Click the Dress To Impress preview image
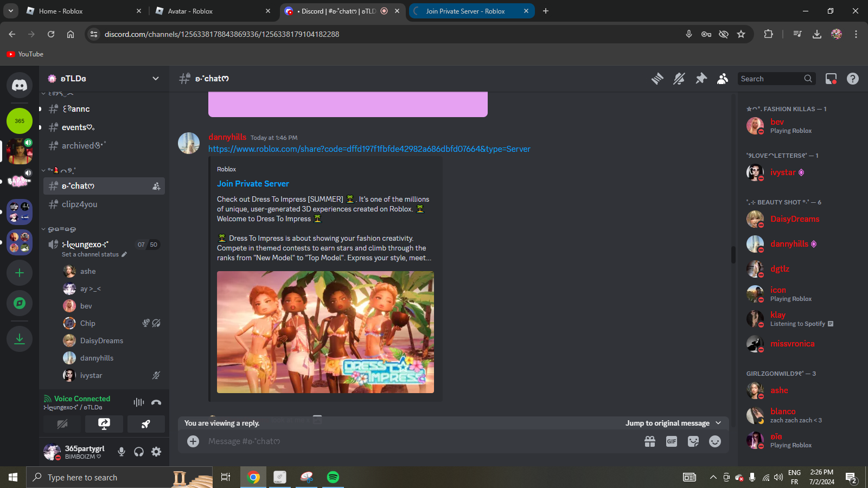The width and height of the screenshot is (868, 488). click(x=325, y=332)
